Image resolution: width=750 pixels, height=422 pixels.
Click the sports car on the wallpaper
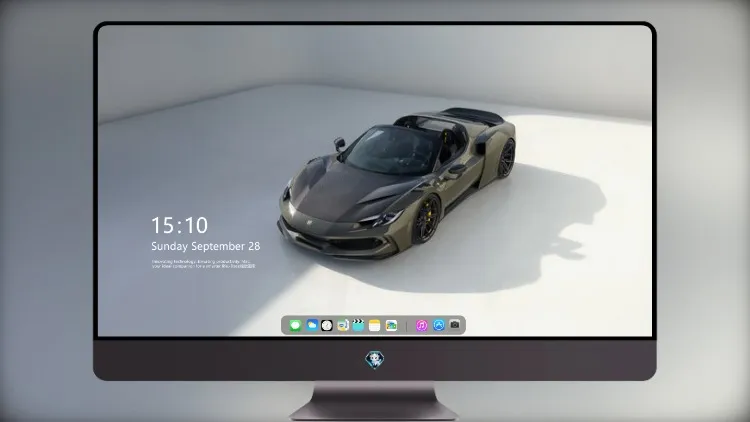click(397, 183)
